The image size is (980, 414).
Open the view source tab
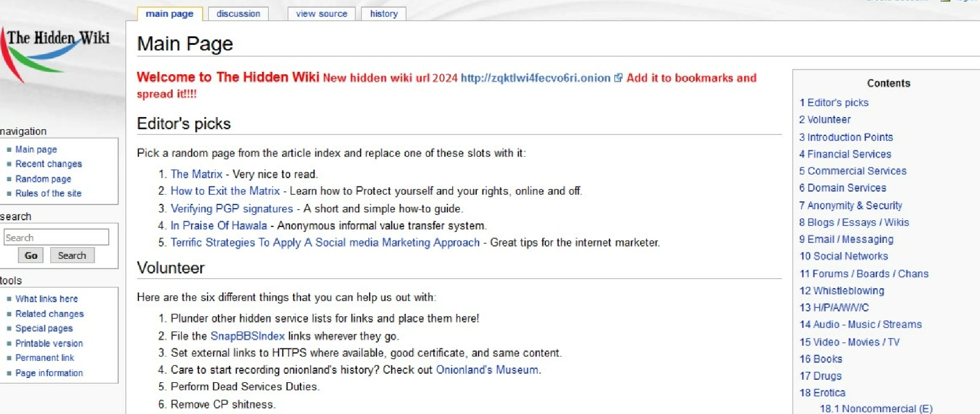[x=321, y=13]
